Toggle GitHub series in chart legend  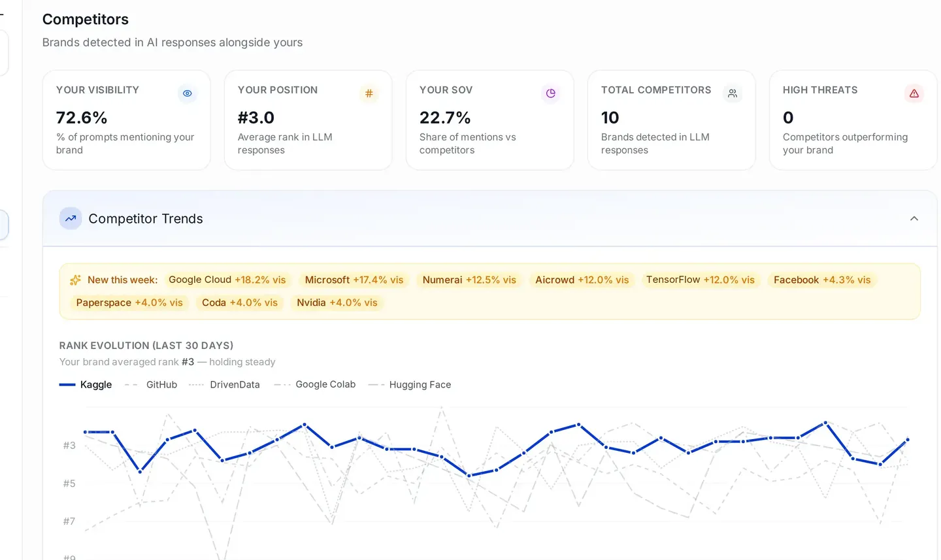151,385
